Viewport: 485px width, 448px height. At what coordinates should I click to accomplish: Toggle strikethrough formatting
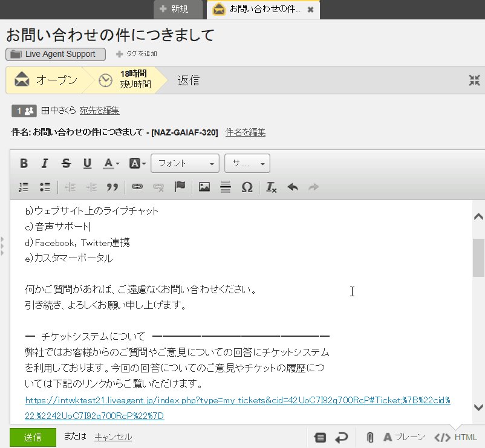point(66,163)
